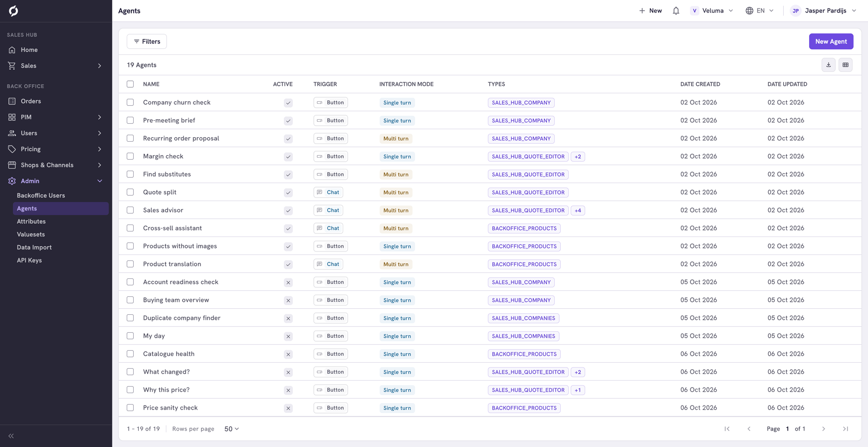This screenshot has height=447, width=868.
Task: Tick the checkbox for Margin check
Action: pyautogui.click(x=130, y=156)
